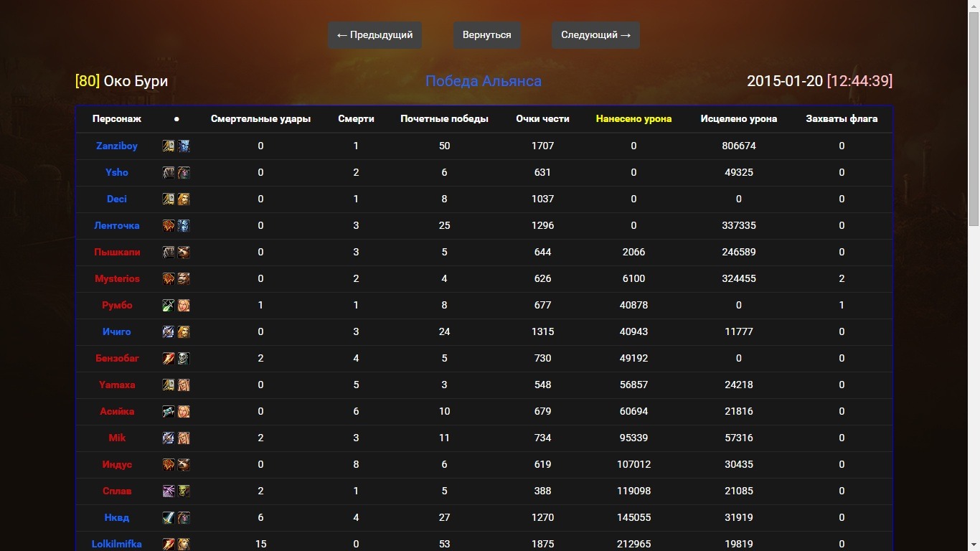Click the class icon in Zanziboy's row
The width and height of the screenshot is (980, 551).
tap(169, 146)
